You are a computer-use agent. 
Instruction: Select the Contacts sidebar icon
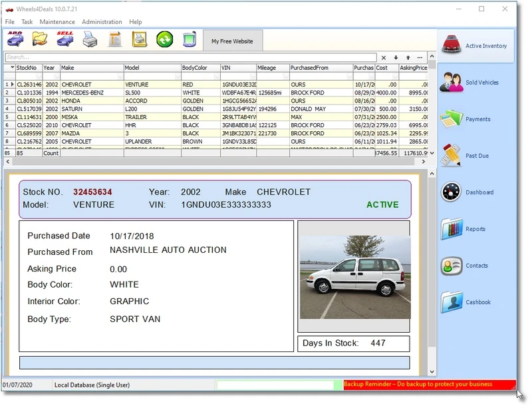(x=453, y=265)
